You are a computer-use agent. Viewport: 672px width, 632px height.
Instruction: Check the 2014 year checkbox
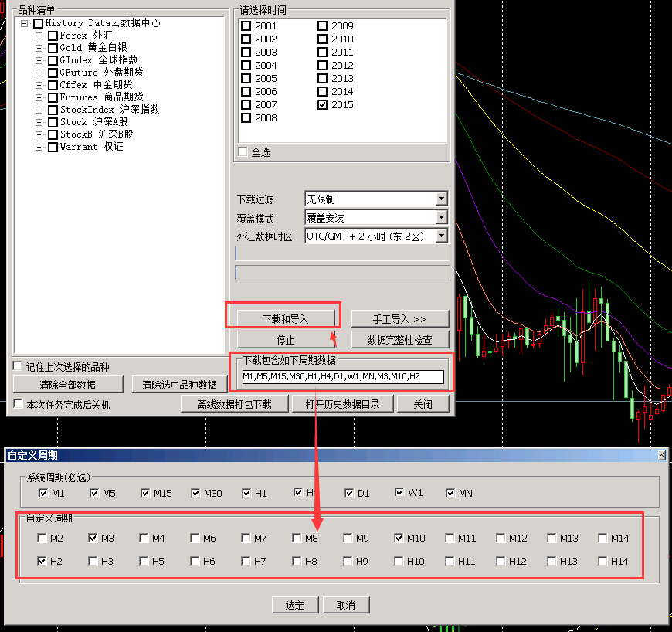(x=323, y=92)
